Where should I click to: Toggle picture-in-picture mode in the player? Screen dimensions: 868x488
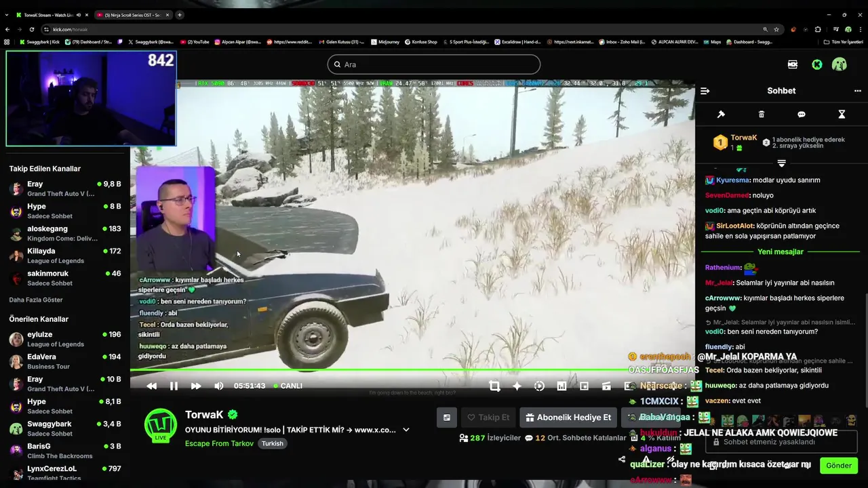tap(584, 386)
